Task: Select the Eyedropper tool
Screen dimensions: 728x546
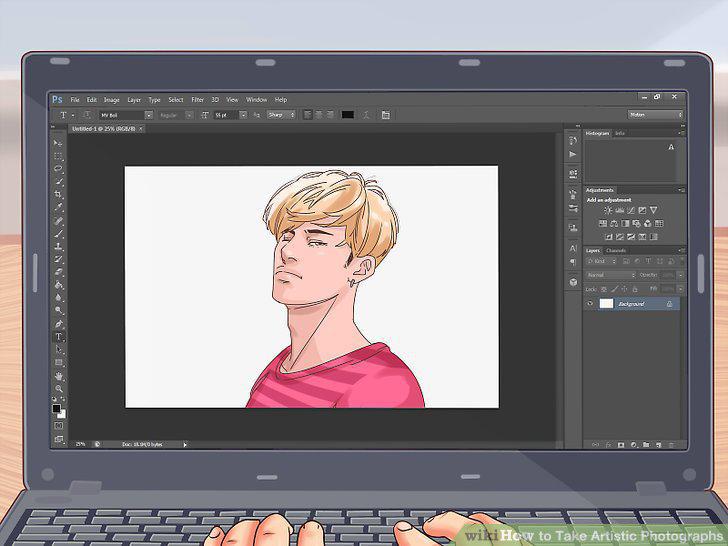Action: click(58, 207)
